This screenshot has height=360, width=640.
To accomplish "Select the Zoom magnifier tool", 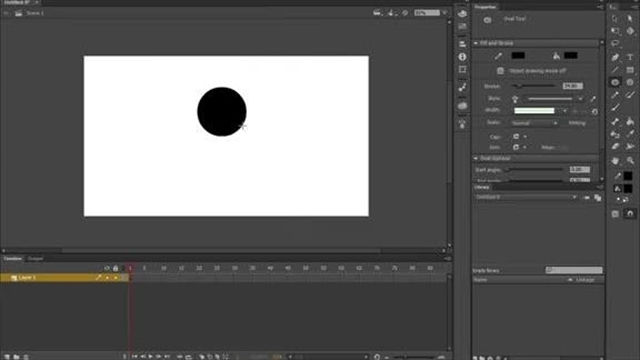I will point(630,161).
